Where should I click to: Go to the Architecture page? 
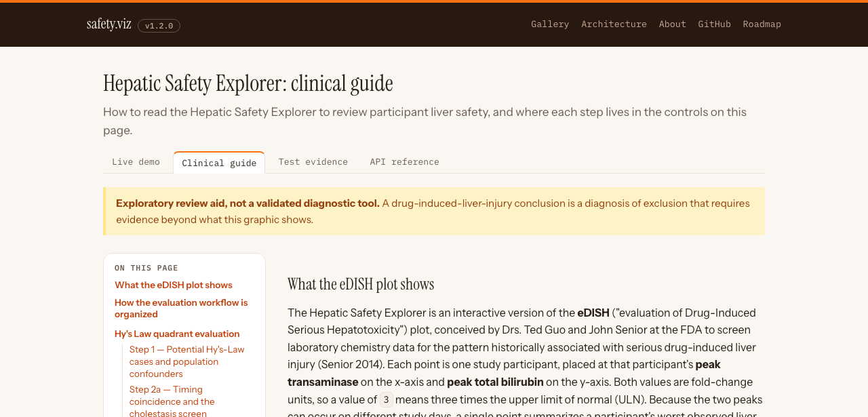pos(614,24)
